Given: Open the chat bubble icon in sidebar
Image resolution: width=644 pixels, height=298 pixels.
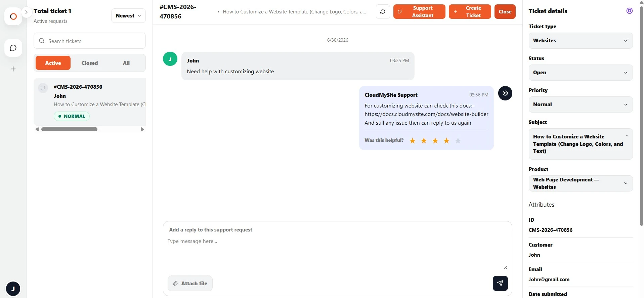Looking at the screenshot, I should point(13,48).
